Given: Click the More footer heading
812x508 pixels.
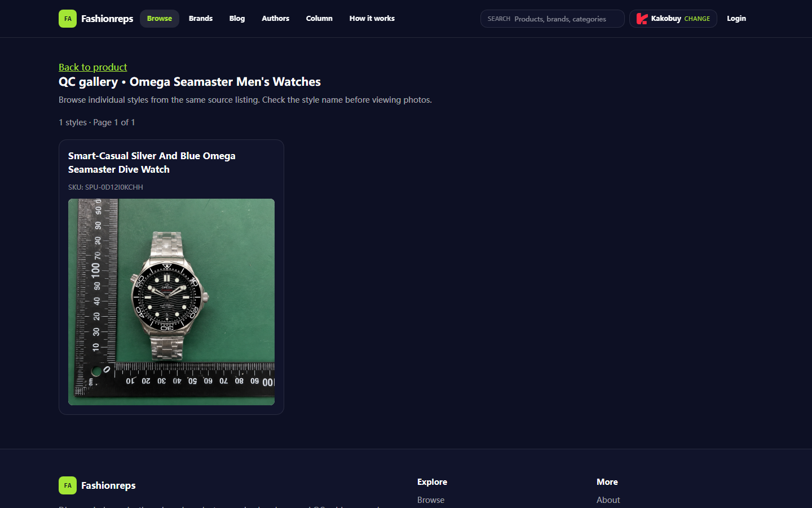Looking at the screenshot, I should tap(607, 482).
